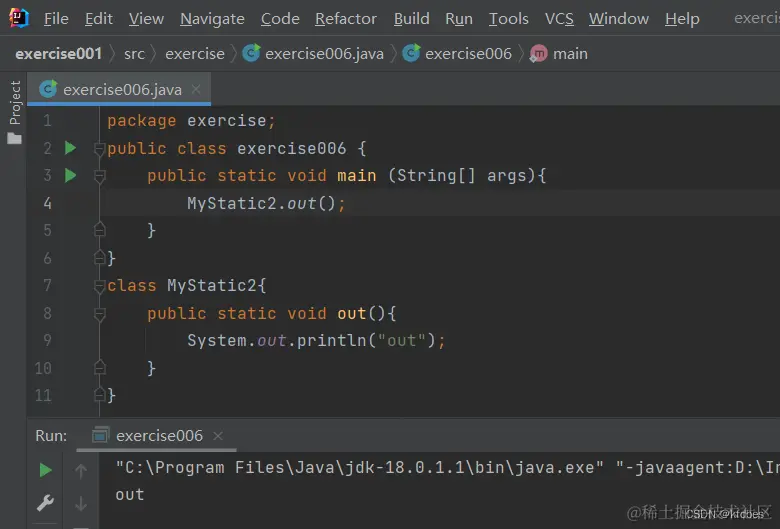Image resolution: width=780 pixels, height=529 pixels.
Task: Open the Help menu
Action: 682,19
